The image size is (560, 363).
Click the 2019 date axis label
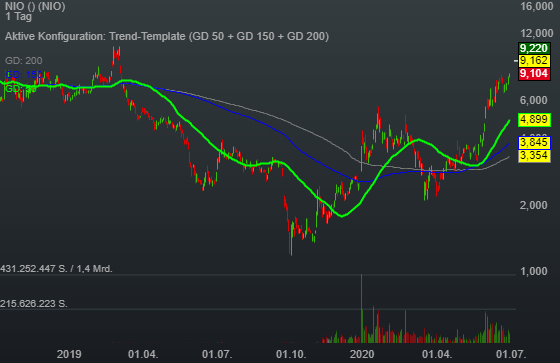tap(69, 354)
